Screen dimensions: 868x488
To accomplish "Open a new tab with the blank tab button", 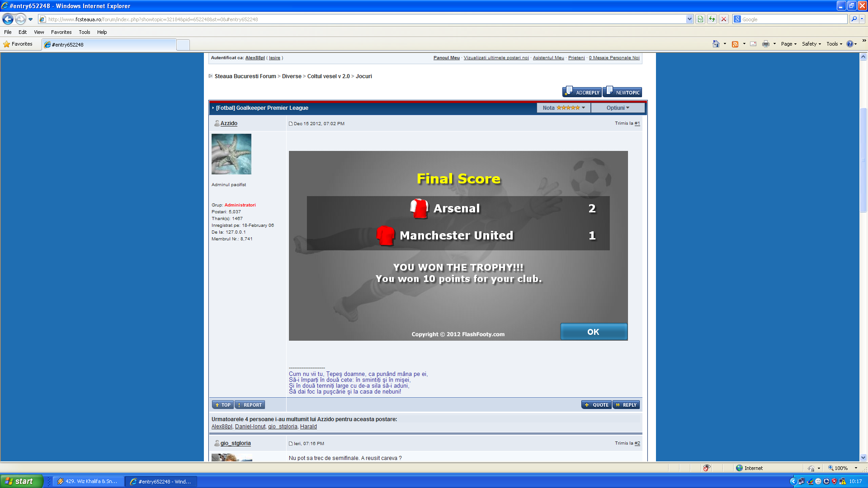I will tap(183, 45).
